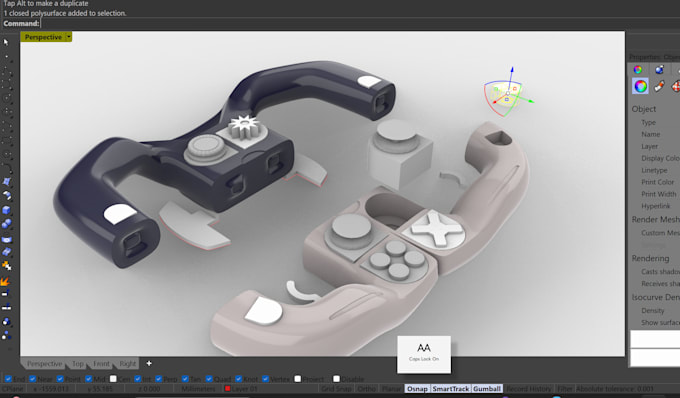The height and width of the screenshot is (398, 680).
Task: Uncheck the End osnap checkbox
Action: [8, 379]
